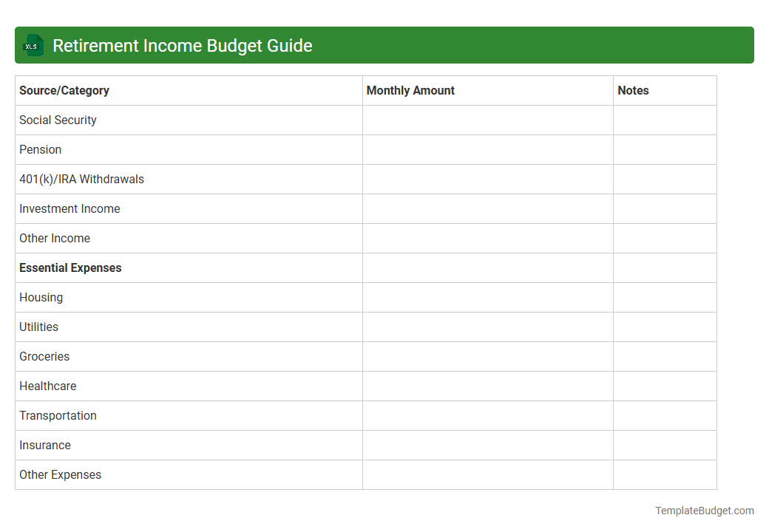Click the Essential Expenses section header
Image resolution: width=769 pixels, height=532 pixels.
click(70, 267)
